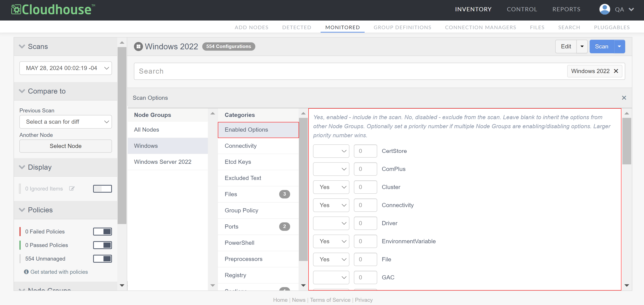This screenshot has height=305, width=644.
Task: Open the EnvironmentVariable enable dropdown
Action: point(331,241)
